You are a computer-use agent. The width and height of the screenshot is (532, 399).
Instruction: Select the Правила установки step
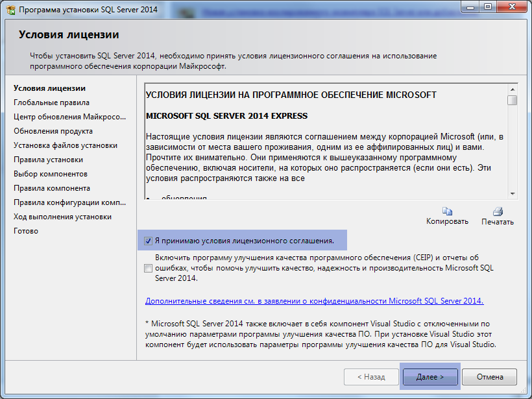tap(48, 160)
